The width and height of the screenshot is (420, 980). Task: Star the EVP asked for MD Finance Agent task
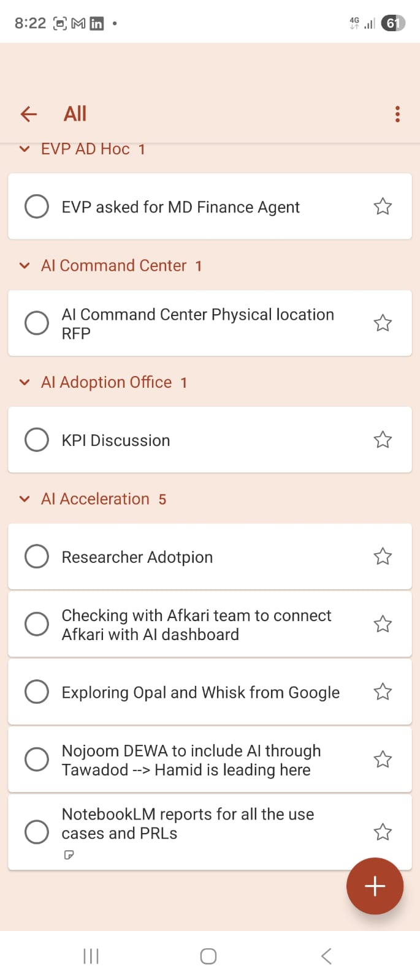tap(383, 206)
